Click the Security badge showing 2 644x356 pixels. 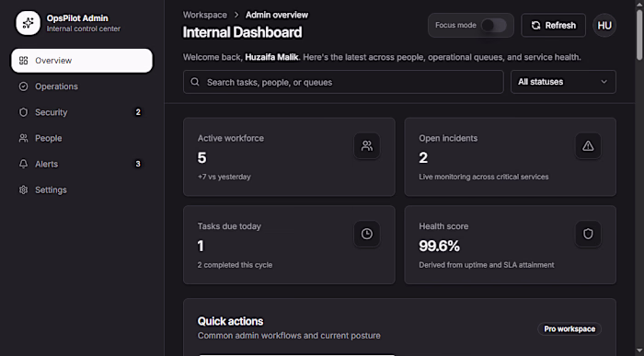pos(138,112)
